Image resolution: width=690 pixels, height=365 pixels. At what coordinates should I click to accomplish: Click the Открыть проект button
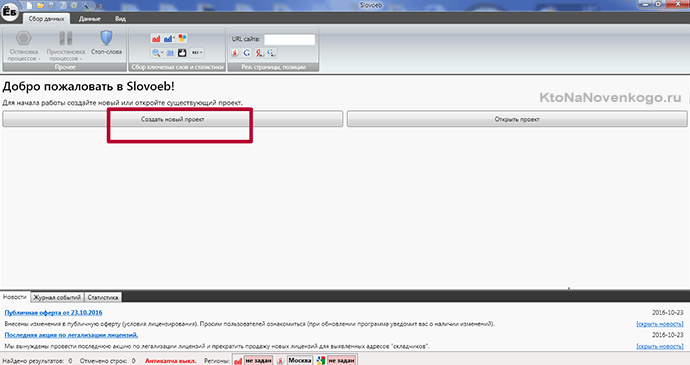click(x=517, y=119)
